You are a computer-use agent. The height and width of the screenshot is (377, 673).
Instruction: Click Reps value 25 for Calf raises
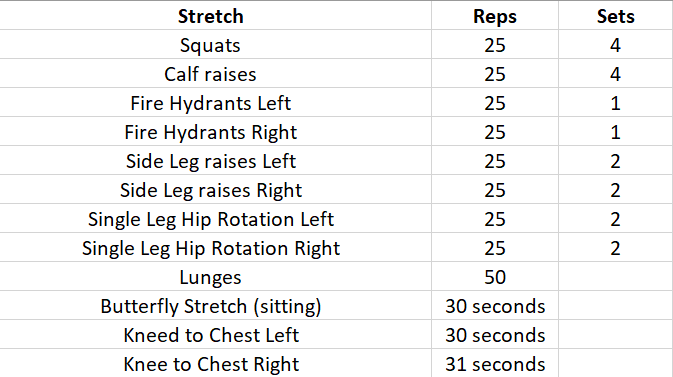(x=495, y=74)
